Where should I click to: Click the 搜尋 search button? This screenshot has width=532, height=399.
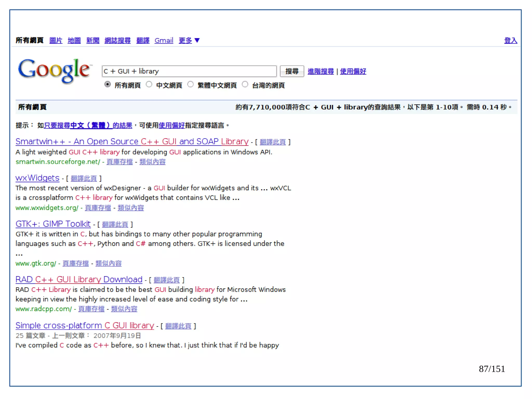pos(292,71)
